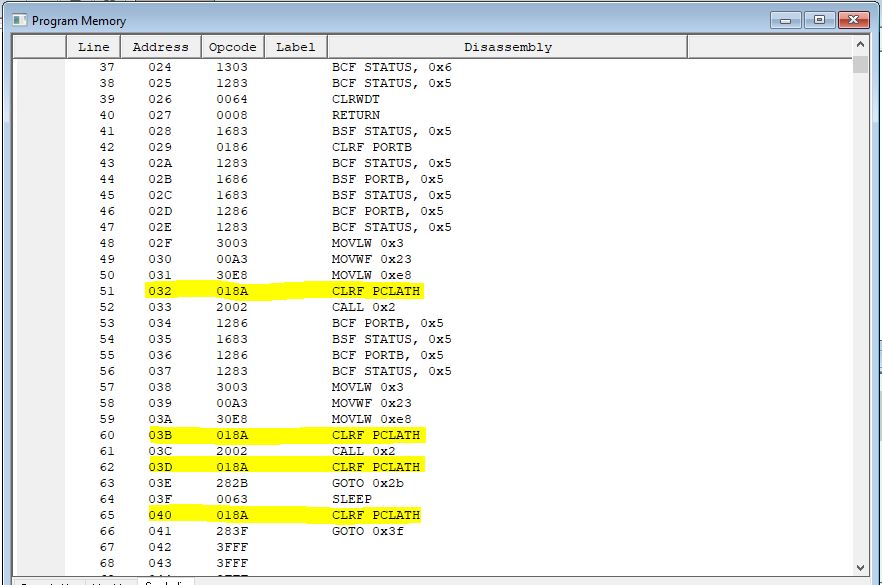Click line number 51
This screenshot has width=882, height=585.
click(x=107, y=291)
